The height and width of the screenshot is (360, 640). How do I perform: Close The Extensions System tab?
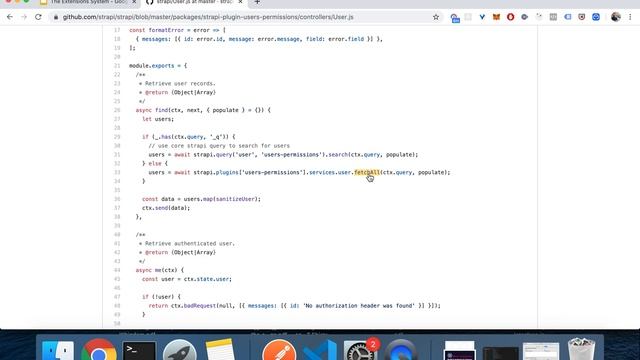tap(134, 2)
